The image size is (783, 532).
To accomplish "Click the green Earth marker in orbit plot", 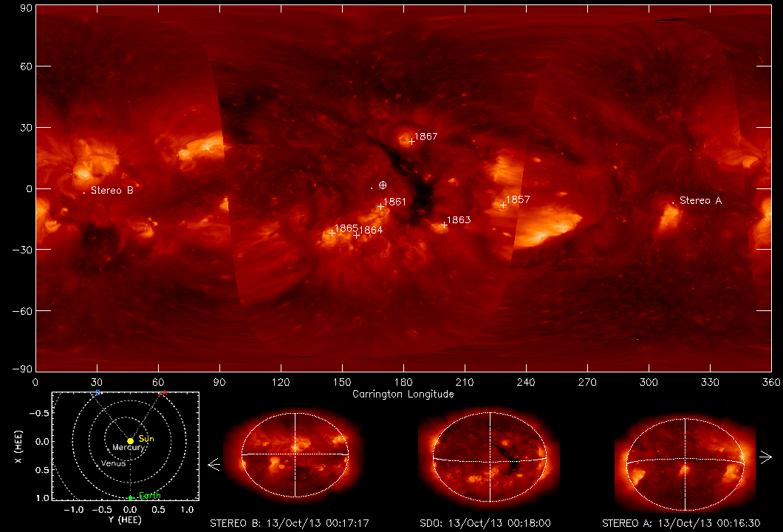I will click(130, 498).
